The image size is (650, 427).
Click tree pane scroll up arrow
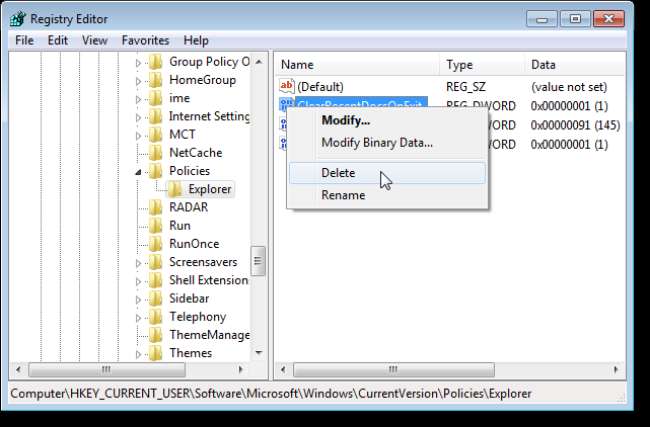pyautogui.click(x=259, y=62)
